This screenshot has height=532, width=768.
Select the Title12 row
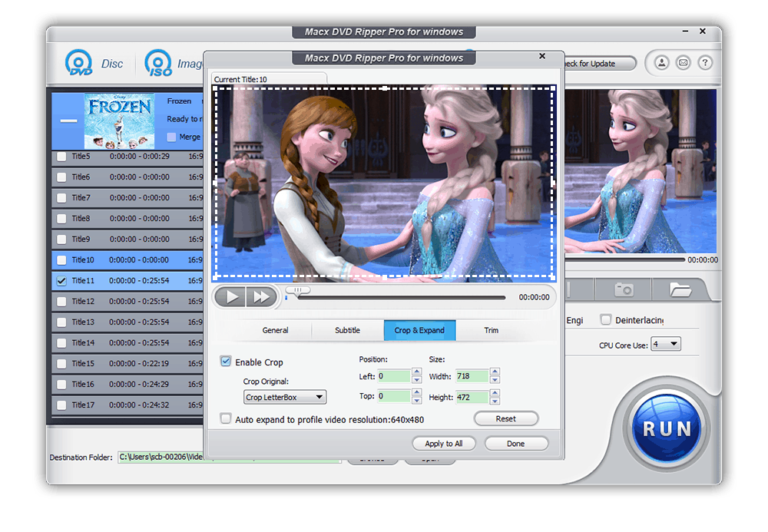click(x=127, y=302)
